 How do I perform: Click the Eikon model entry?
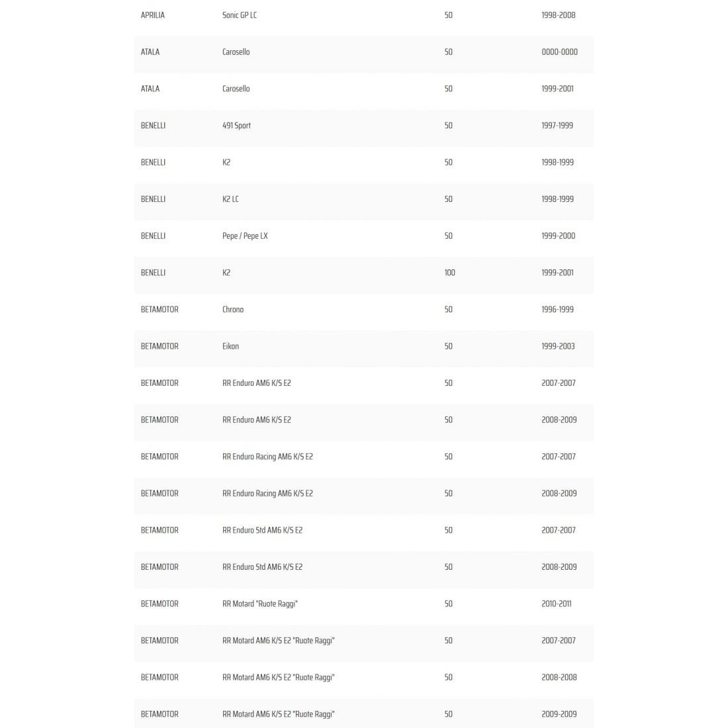coord(230,346)
